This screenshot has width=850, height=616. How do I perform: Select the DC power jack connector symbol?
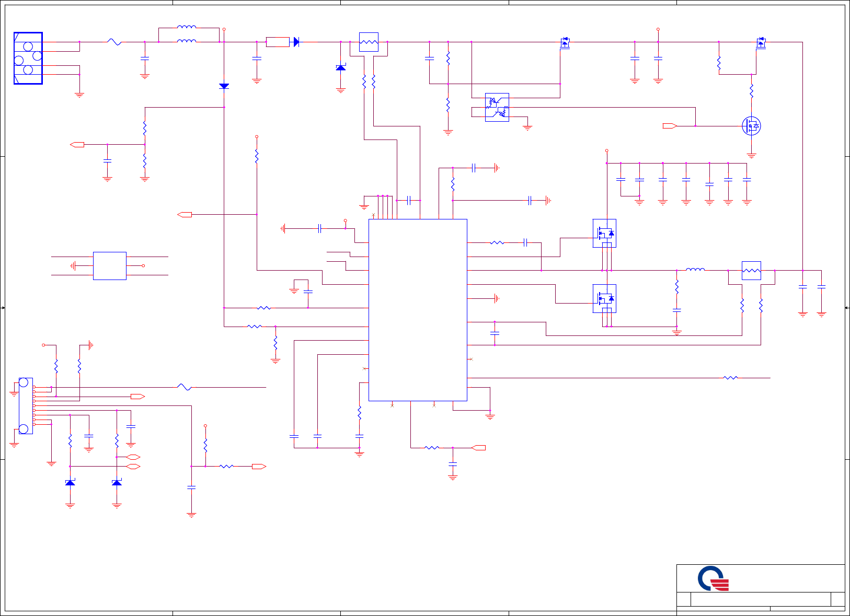[x=28, y=58]
